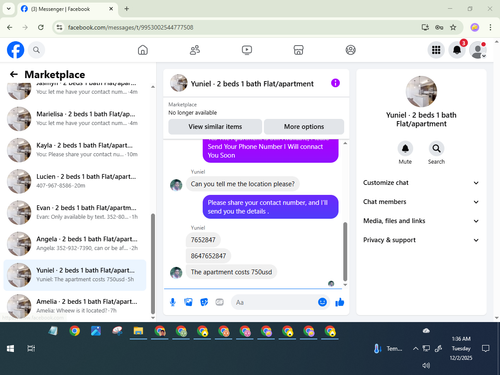Attach a photo using the image icon
Image resolution: width=500 pixels, height=375 pixels.
188,302
